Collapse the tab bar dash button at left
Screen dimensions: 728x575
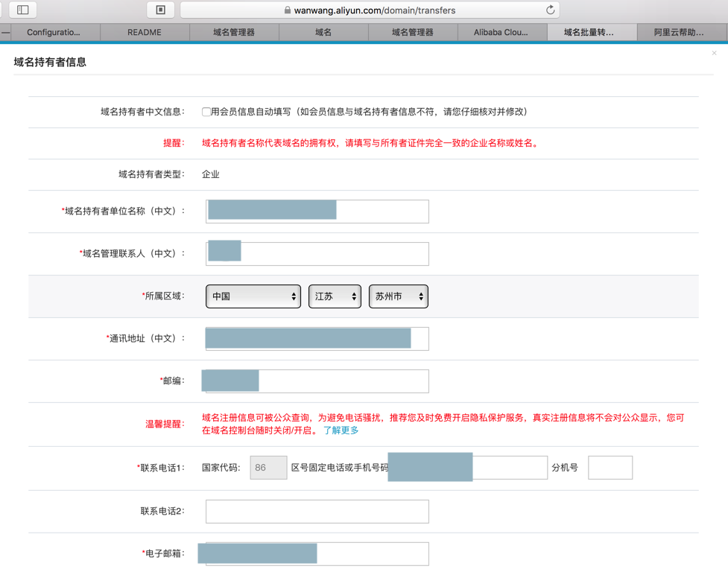(x=5, y=33)
